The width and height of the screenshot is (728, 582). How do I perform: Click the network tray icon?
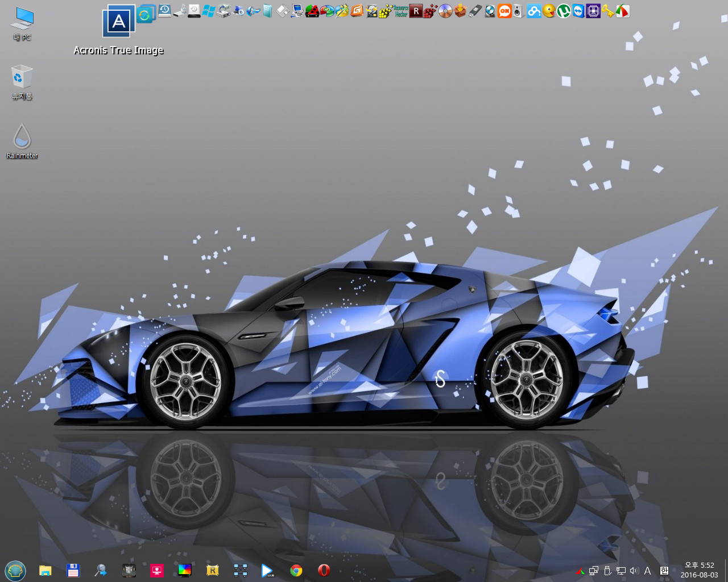point(621,571)
